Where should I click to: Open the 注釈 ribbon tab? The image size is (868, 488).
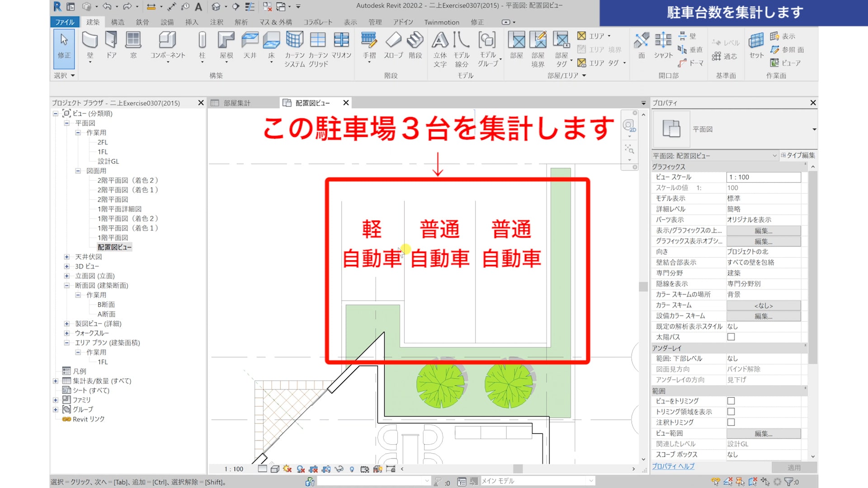(x=217, y=22)
